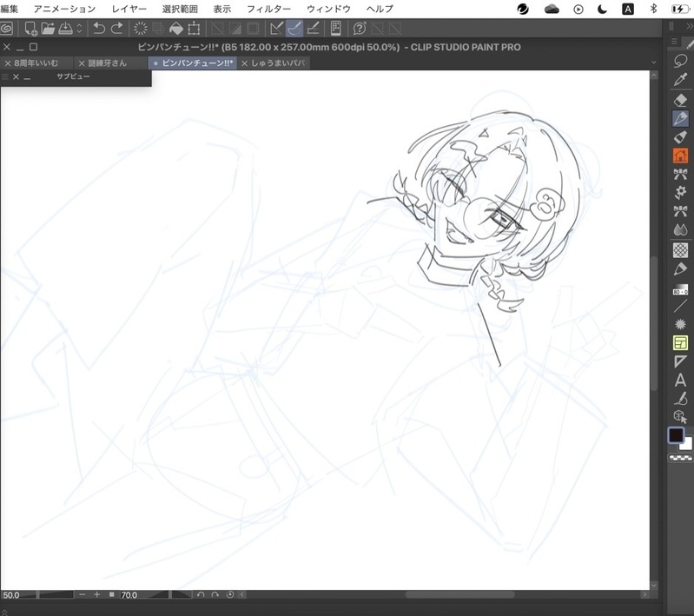Zoom out with the minus button
694x616 pixels.
click(82, 594)
